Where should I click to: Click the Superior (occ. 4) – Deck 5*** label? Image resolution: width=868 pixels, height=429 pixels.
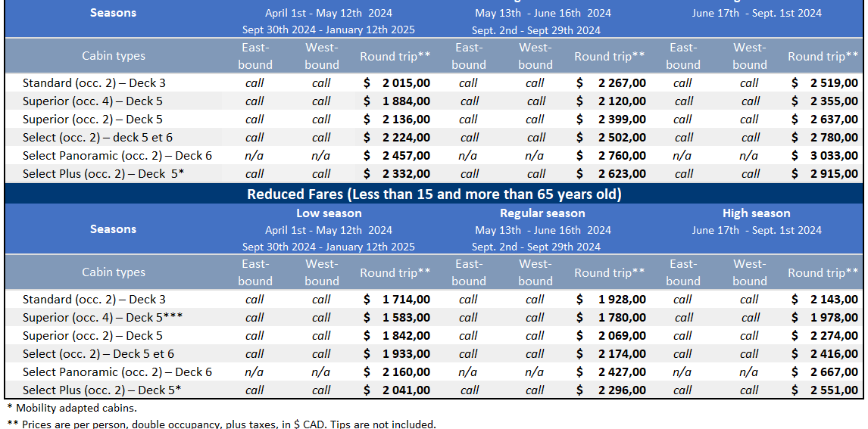102,318
